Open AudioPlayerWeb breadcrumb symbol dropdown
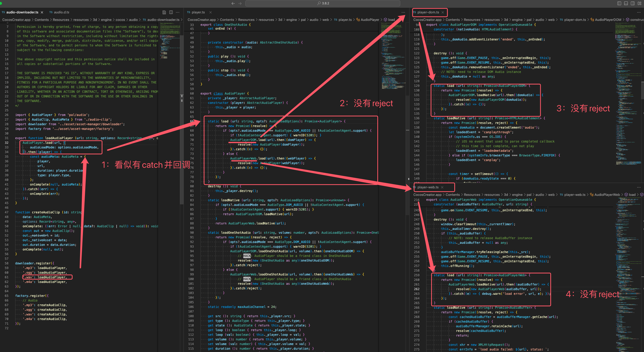644x352 pixels. pyautogui.click(x=607, y=195)
